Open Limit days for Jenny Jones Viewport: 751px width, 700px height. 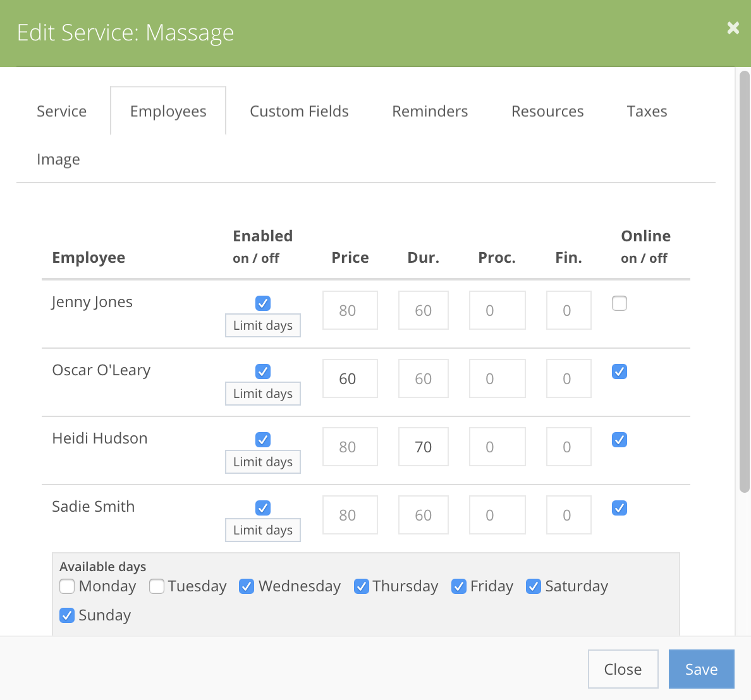262,325
